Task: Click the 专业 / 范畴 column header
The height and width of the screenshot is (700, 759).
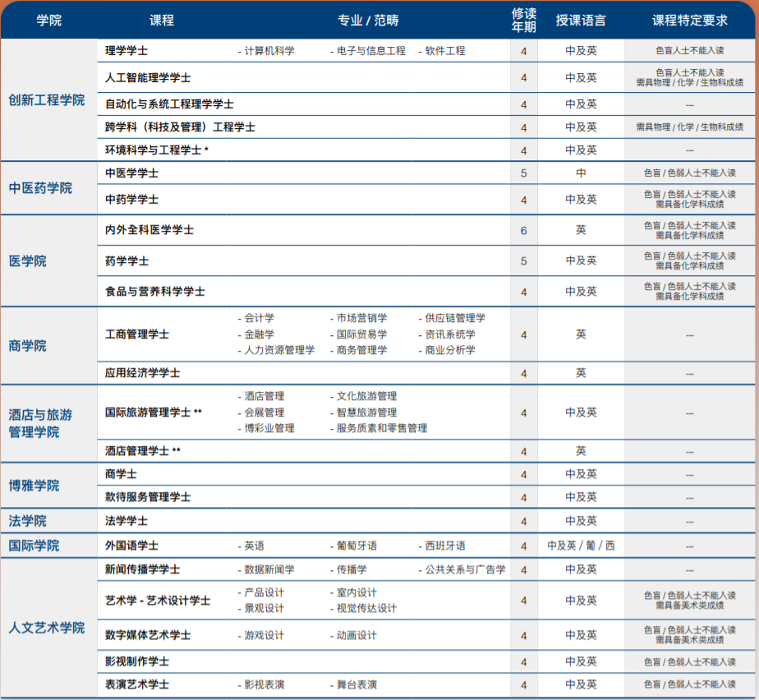Action: (368, 21)
